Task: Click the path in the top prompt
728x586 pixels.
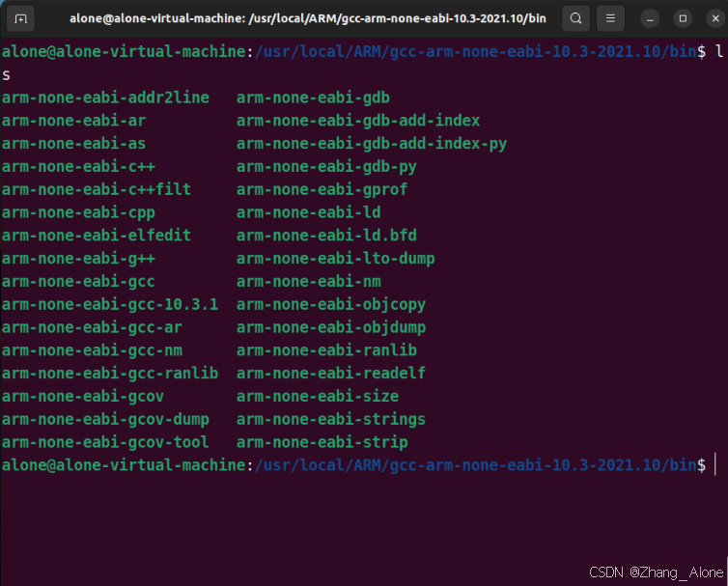Action: point(475,51)
